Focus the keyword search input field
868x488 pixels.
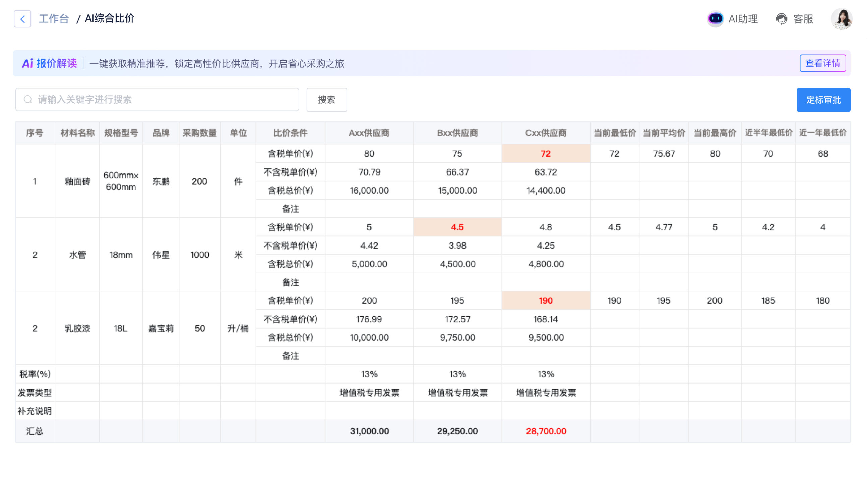click(158, 100)
